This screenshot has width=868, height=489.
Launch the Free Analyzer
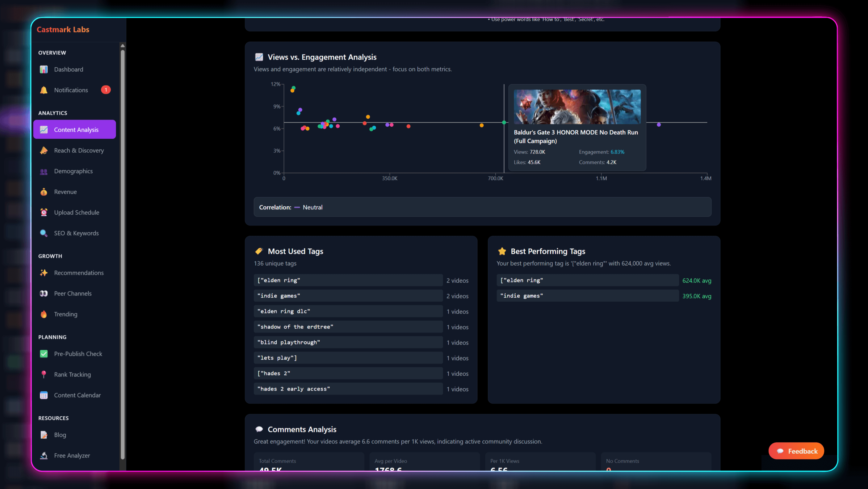point(44,456)
